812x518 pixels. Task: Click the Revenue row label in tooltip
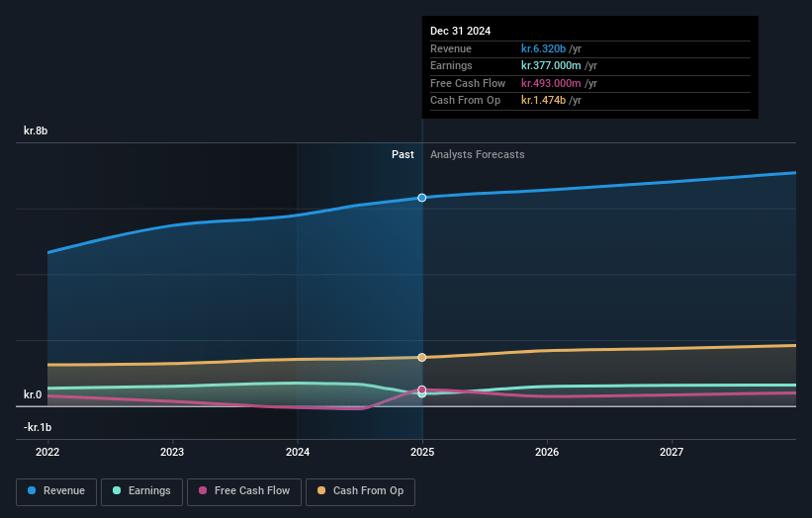(x=451, y=48)
